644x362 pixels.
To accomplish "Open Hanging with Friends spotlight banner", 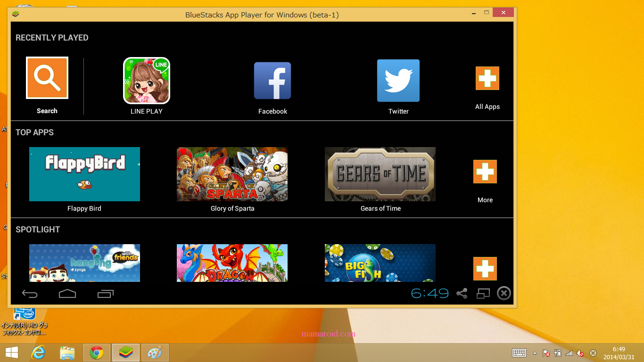I will coord(84,263).
